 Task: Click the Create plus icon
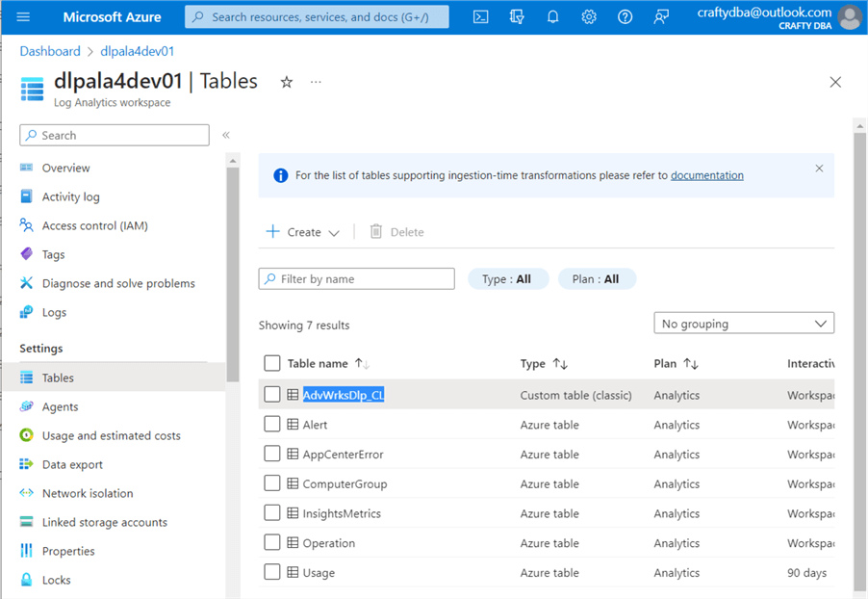click(273, 231)
